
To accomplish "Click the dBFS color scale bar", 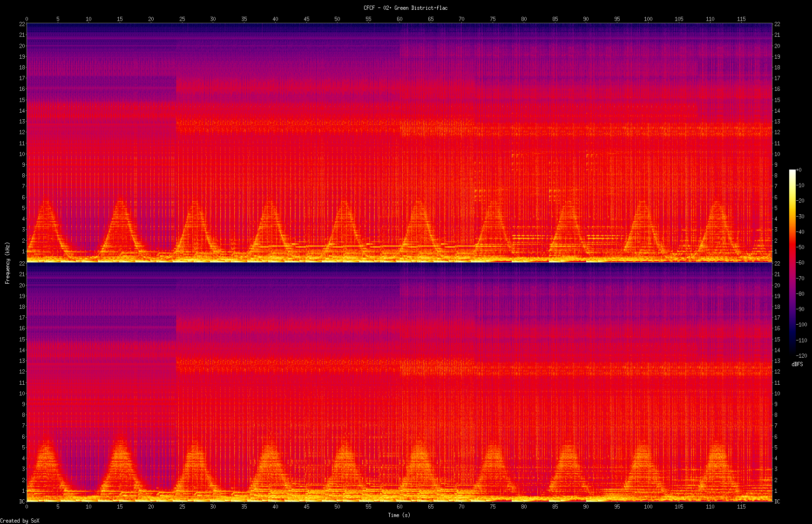I will click(x=792, y=263).
